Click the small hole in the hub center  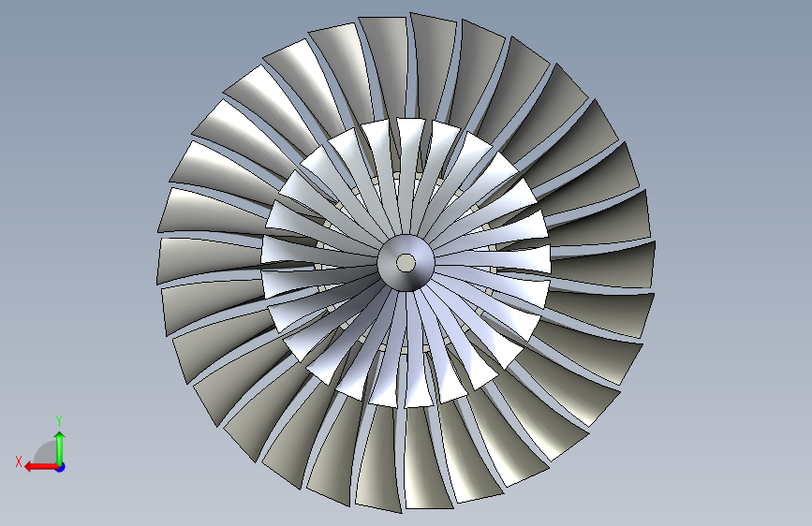pos(406,263)
